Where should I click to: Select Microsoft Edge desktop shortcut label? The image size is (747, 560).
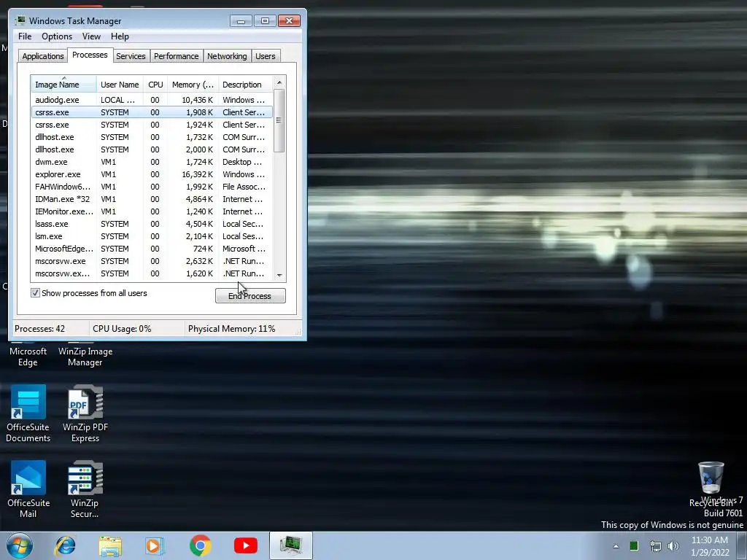[28, 357]
